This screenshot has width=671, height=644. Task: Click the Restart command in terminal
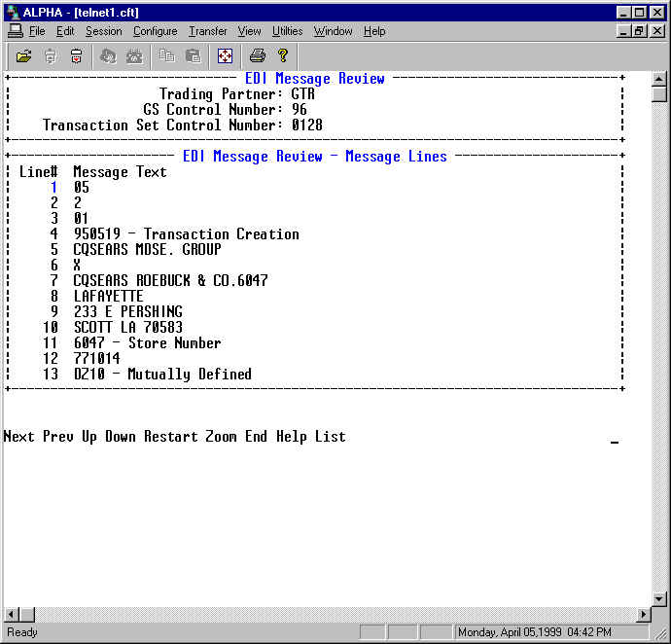pyautogui.click(x=170, y=437)
